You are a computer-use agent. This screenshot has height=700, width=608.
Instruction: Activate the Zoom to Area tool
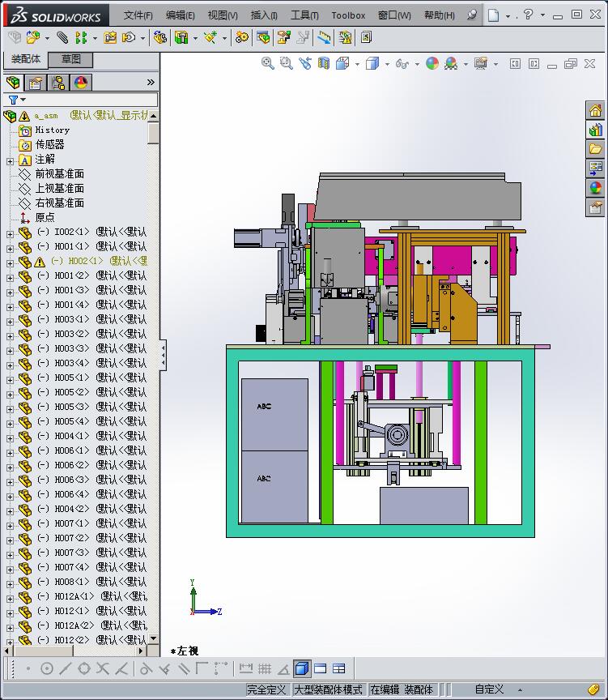click(x=287, y=63)
